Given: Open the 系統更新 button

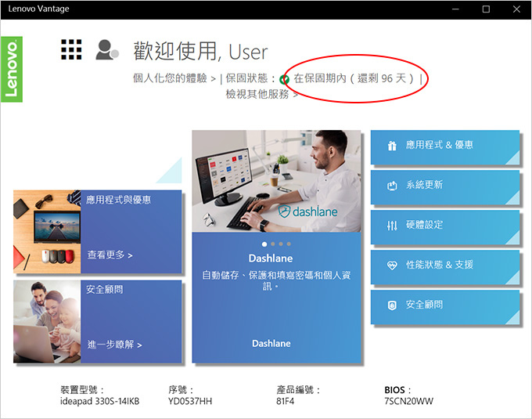Looking at the screenshot, I should 445,187.
